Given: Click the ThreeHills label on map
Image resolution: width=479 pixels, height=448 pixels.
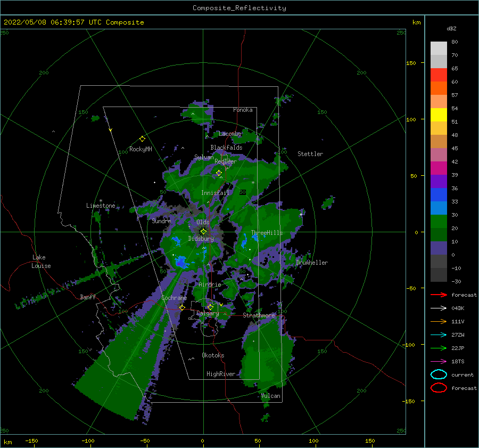Looking at the screenshot, I should pyautogui.click(x=267, y=233).
